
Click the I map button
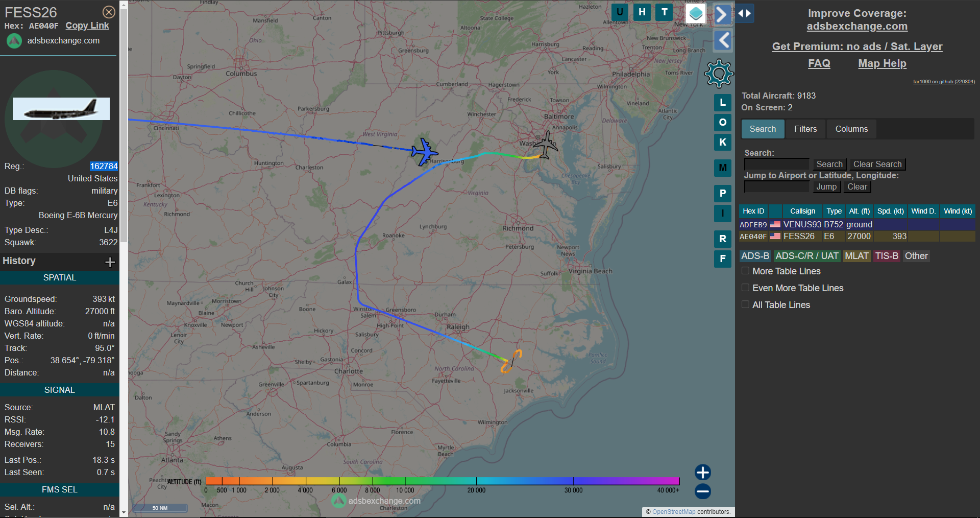click(723, 213)
